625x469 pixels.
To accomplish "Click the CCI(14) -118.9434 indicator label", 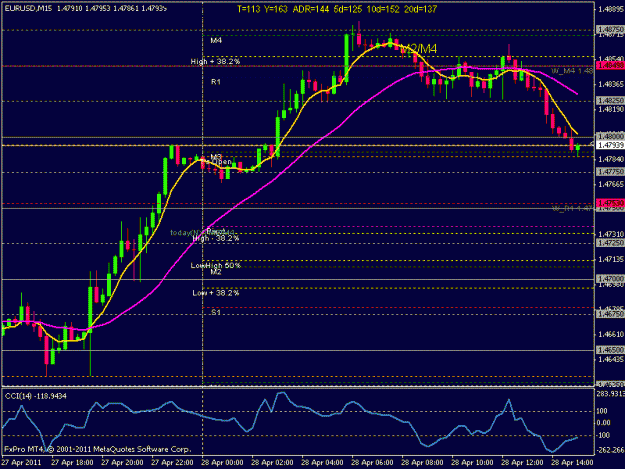I will click(x=35, y=396).
